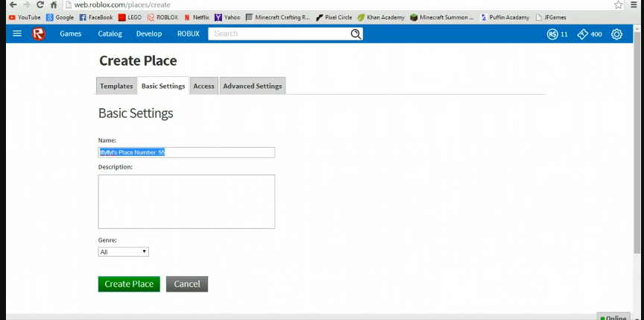This screenshot has height=320, width=644.
Task: Expand the Genre dropdown
Action: click(124, 252)
